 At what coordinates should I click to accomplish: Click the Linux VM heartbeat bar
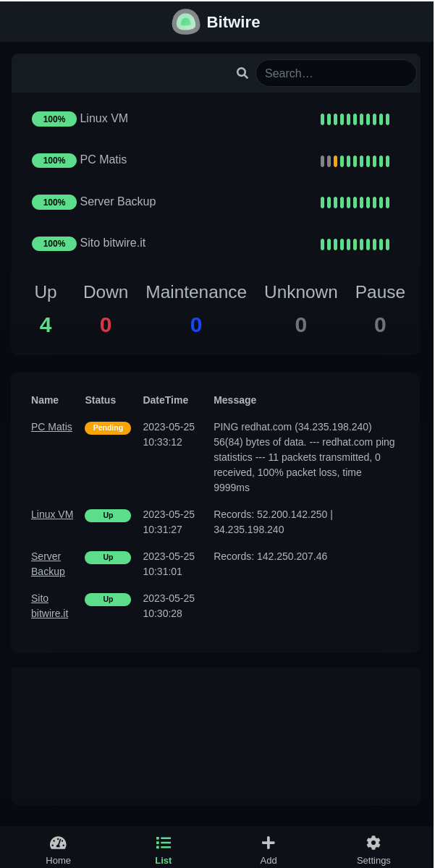coord(355,119)
